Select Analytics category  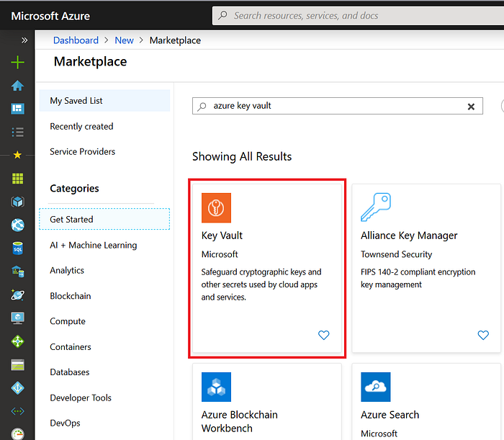click(67, 271)
